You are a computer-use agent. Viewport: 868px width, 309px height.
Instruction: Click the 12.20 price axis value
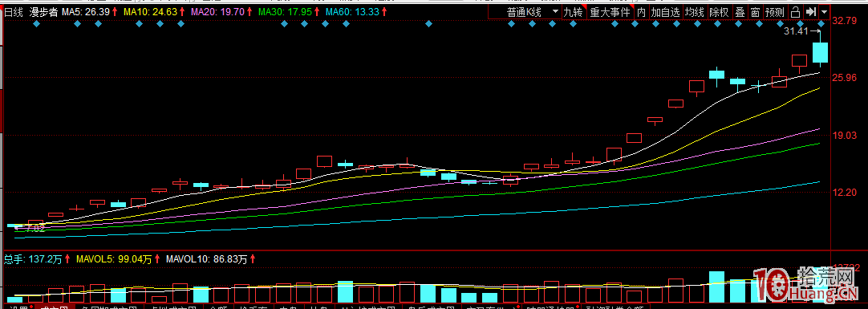coord(844,192)
